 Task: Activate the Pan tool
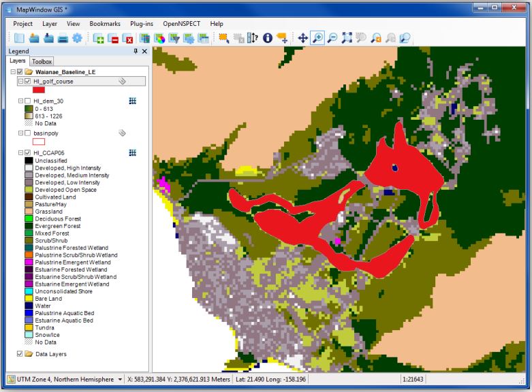tap(302, 38)
